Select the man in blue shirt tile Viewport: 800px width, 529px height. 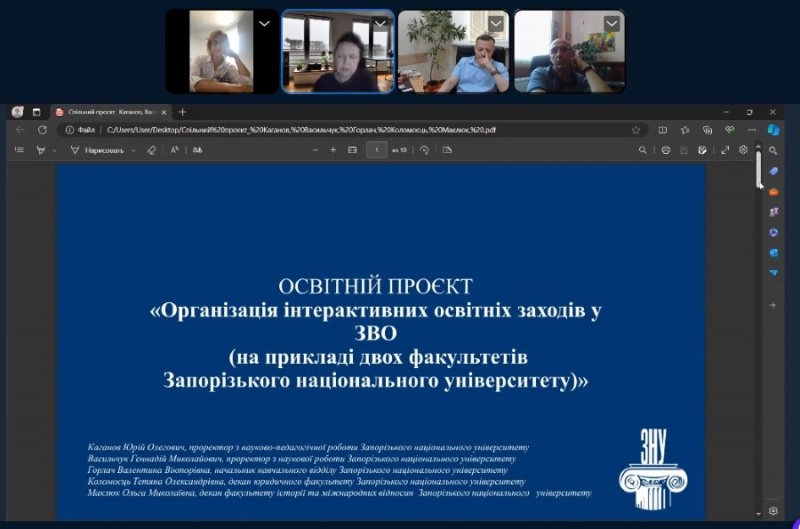tap(454, 52)
